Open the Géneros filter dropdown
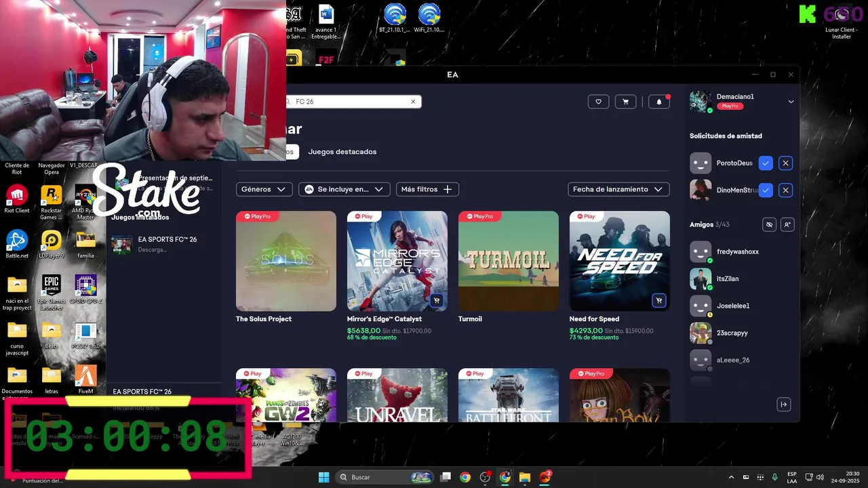This screenshot has width=868, height=488. (264, 189)
